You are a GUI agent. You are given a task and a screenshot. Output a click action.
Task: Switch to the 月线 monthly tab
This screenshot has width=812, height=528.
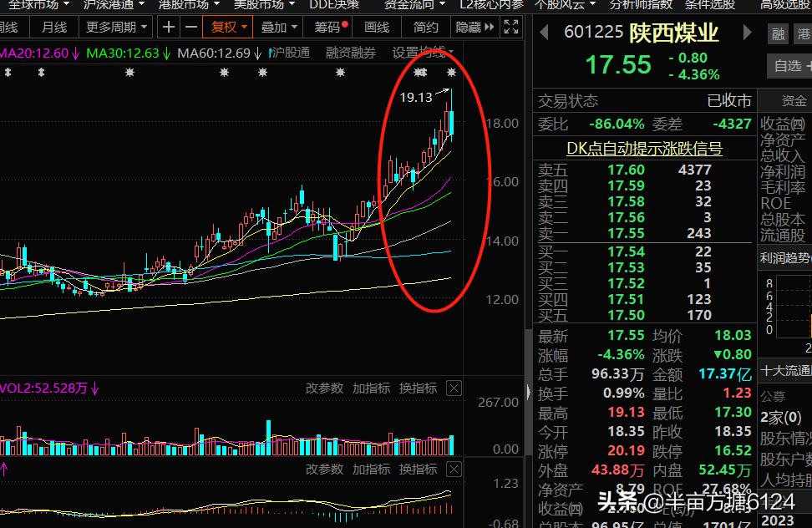pos(53,26)
